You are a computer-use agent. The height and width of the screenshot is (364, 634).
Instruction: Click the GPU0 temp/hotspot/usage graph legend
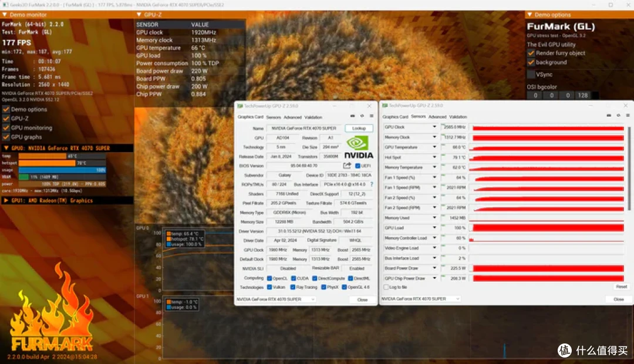184,239
